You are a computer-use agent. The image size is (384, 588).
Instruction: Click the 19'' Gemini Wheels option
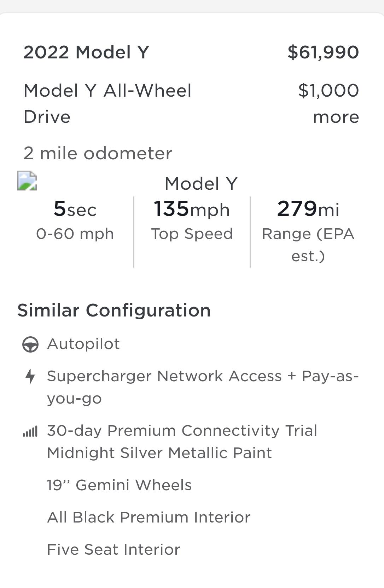pos(120,485)
